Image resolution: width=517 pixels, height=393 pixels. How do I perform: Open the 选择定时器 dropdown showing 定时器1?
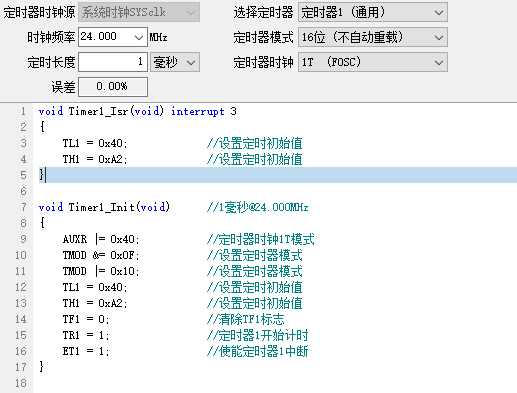(x=373, y=12)
